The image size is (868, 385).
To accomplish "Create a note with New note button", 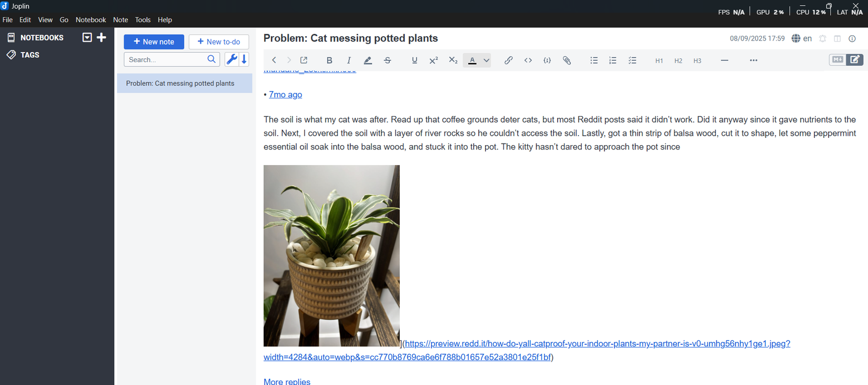I will 154,42.
